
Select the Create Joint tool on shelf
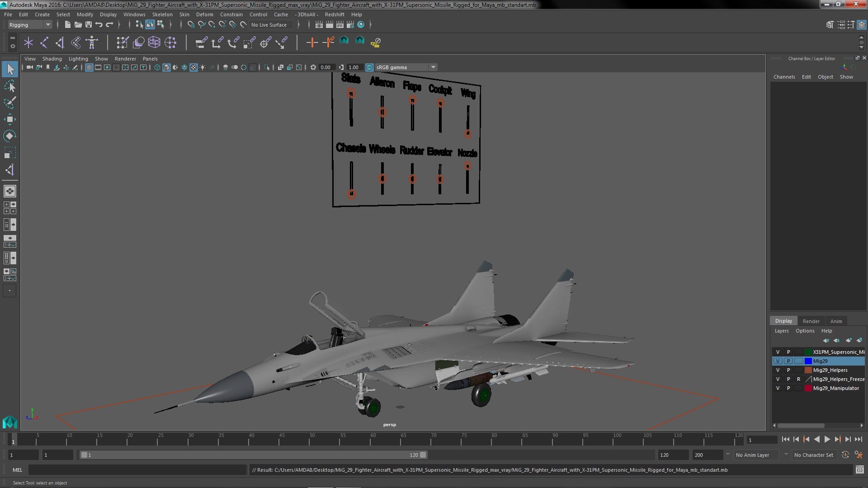(x=44, y=42)
